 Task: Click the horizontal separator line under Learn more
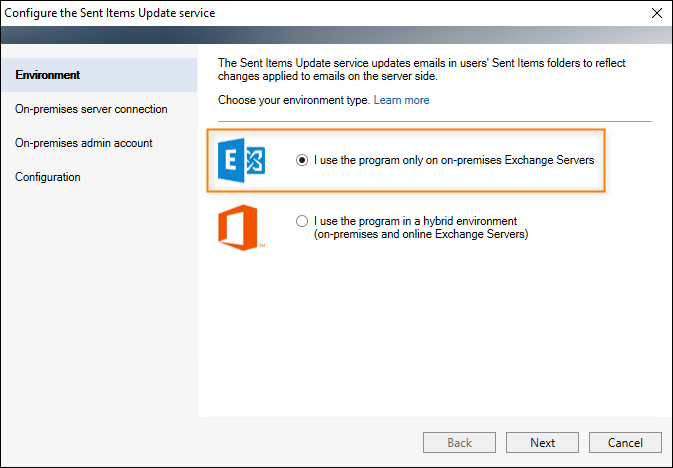[435, 122]
